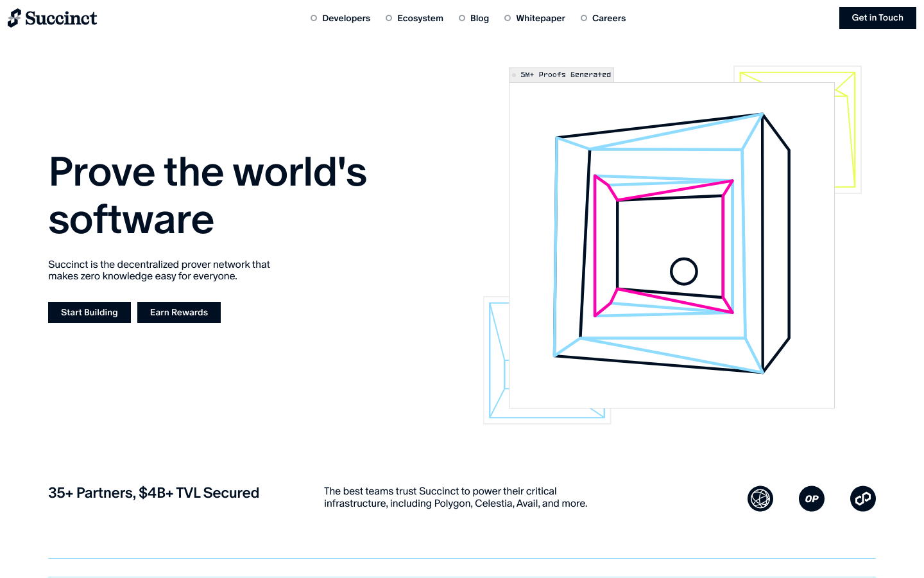Hit the Earn Rewards button
924x578 pixels.
tap(179, 313)
